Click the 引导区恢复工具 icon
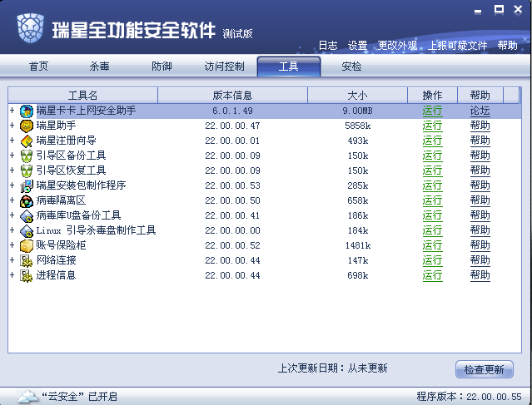The width and height of the screenshot is (532, 405). tap(27, 170)
